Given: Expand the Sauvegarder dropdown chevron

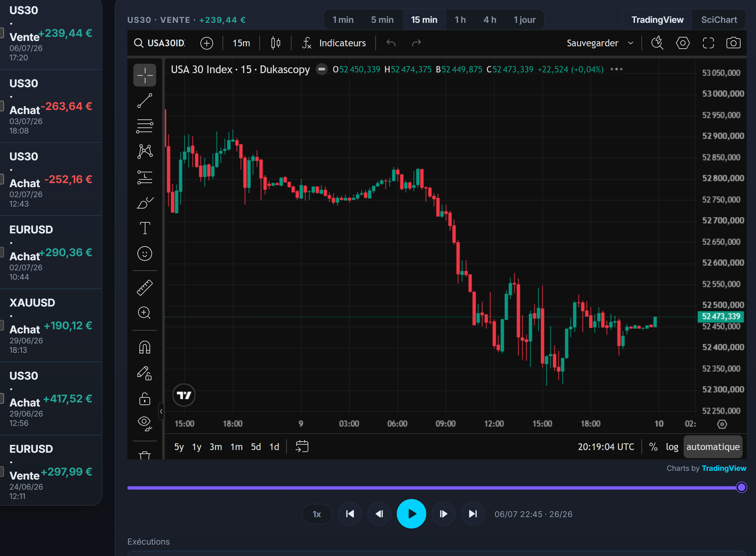Looking at the screenshot, I should (630, 43).
